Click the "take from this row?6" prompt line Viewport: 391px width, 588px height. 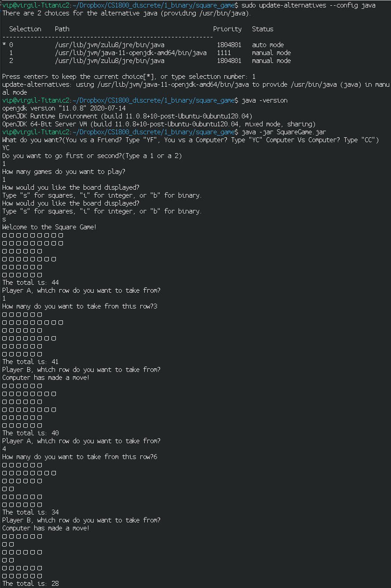tap(80, 457)
